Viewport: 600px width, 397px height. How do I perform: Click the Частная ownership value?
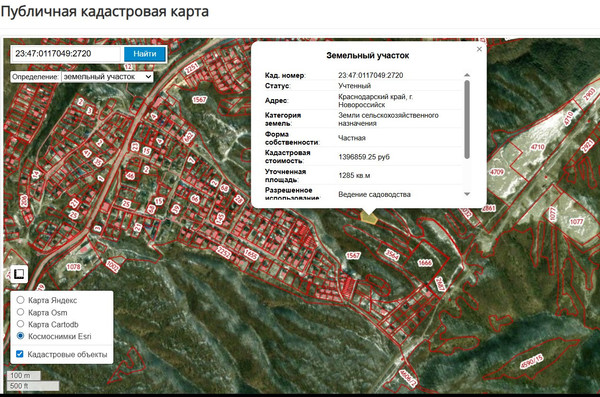tap(352, 138)
